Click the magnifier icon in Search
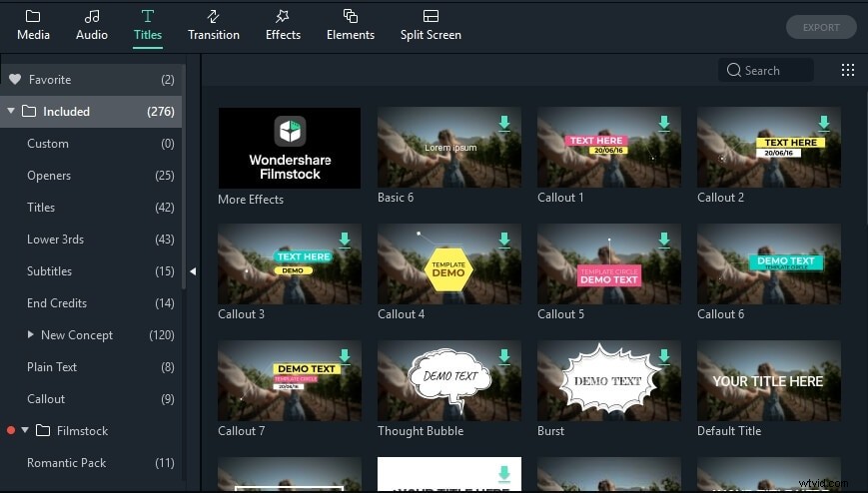Viewport: 868px width, 493px height. [734, 70]
